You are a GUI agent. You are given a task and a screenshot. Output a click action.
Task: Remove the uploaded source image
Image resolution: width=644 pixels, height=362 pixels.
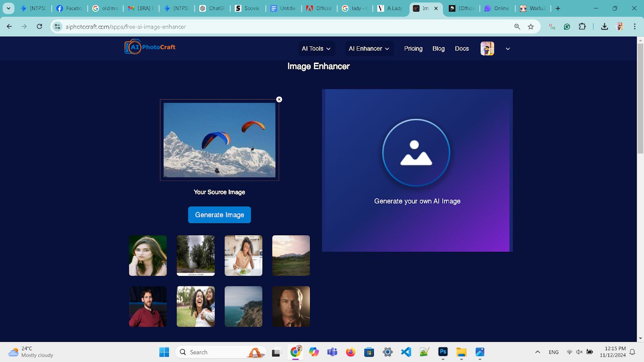pyautogui.click(x=279, y=99)
